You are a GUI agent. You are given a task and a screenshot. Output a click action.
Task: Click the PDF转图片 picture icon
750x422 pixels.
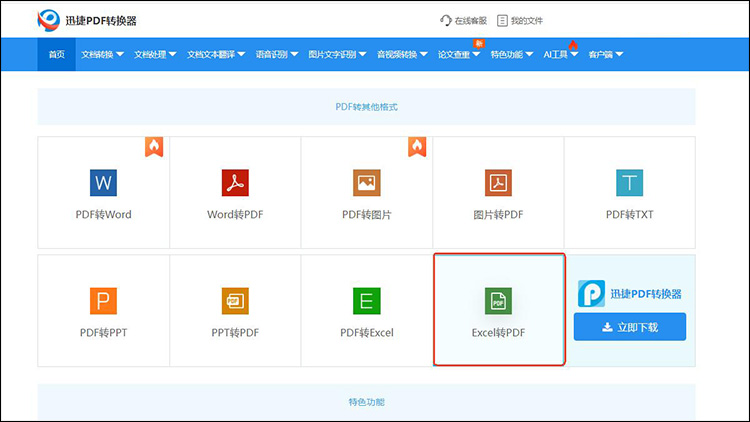pos(367,183)
